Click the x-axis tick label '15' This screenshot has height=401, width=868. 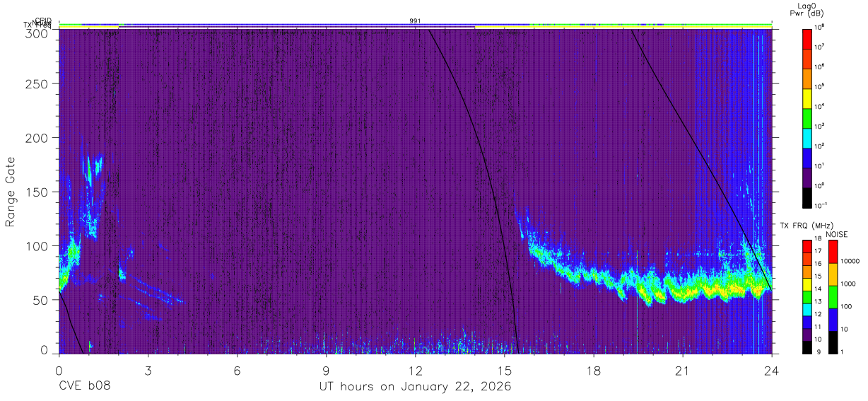click(x=504, y=371)
